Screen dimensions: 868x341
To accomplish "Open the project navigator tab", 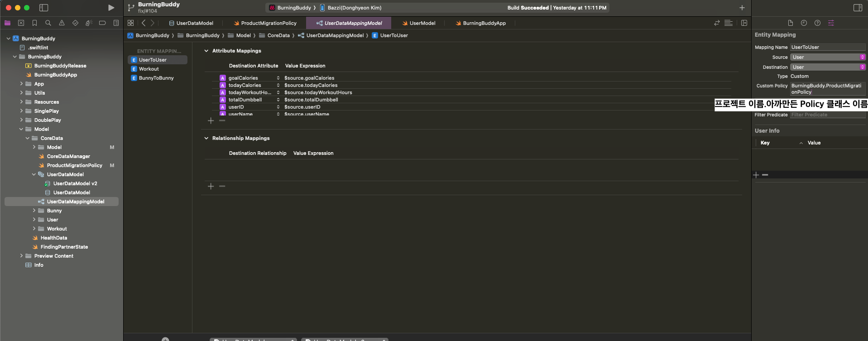I will [x=7, y=23].
